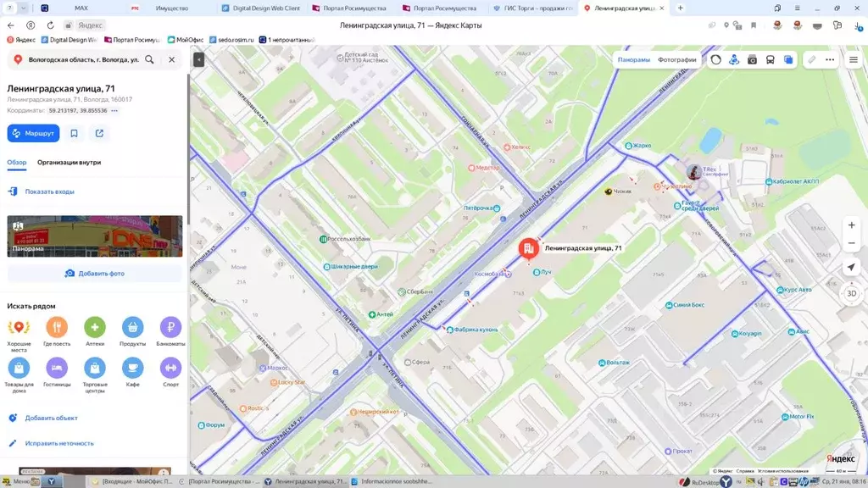Open the hamburger menu at top right
The image size is (868, 488).
pos(854,59)
